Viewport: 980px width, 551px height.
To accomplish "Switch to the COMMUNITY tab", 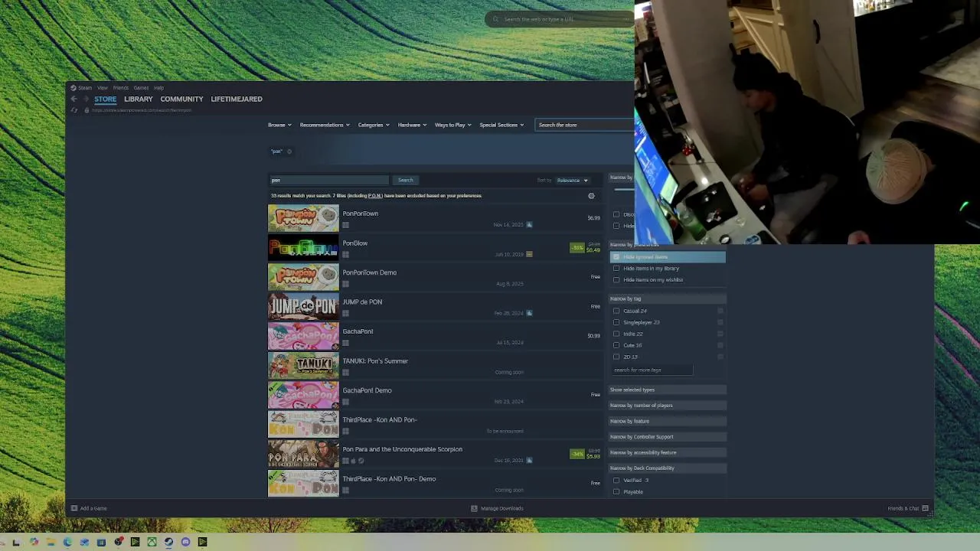I will click(181, 99).
